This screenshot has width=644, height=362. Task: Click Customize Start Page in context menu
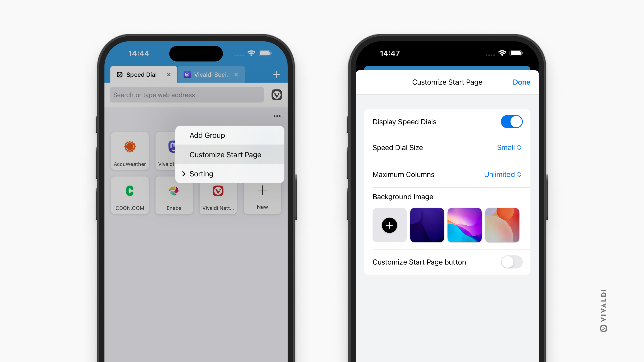tap(225, 154)
